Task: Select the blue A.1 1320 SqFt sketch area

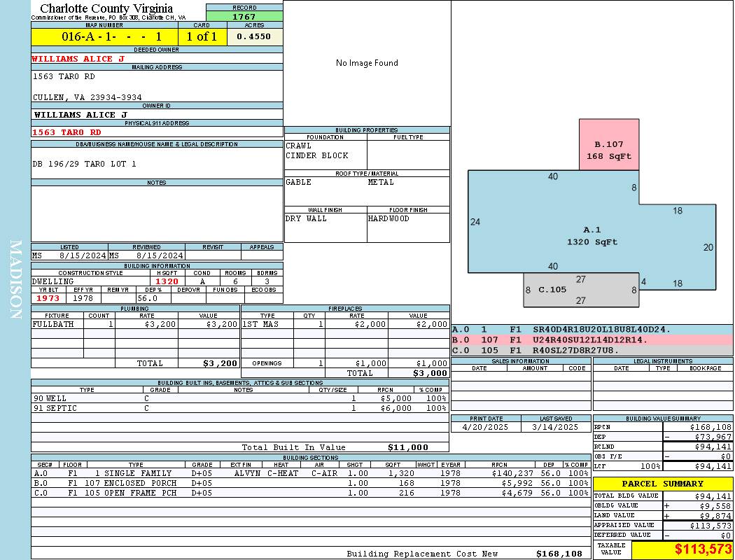Action: [x=591, y=236]
